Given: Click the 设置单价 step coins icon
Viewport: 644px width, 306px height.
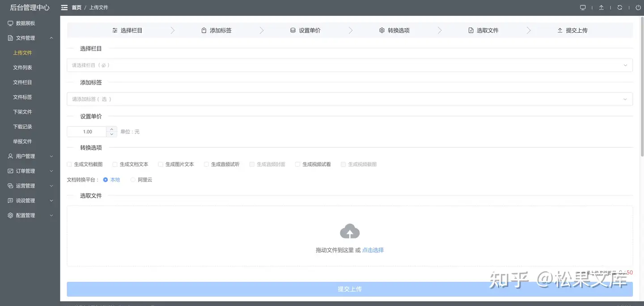Looking at the screenshot, I should (x=293, y=30).
